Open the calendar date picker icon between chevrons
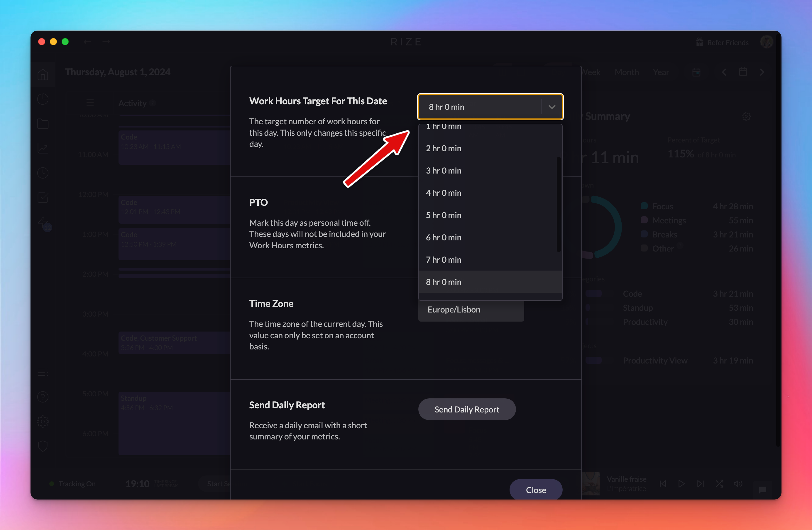The height and width of the screenshot is (530, 812). pos(743,72)
